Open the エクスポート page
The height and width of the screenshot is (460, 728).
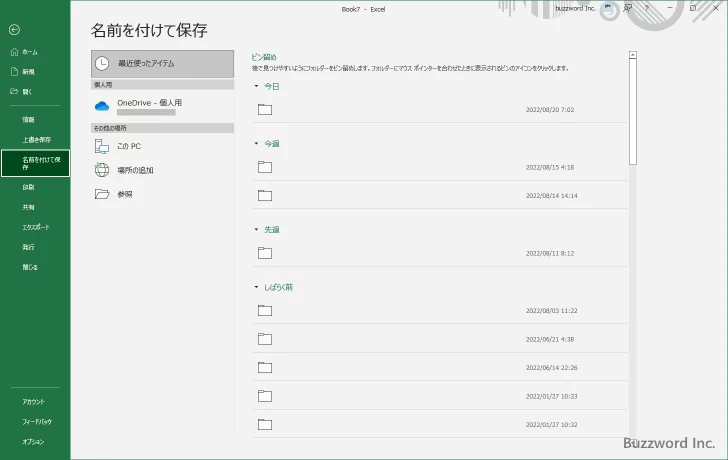tap(36, 227)
